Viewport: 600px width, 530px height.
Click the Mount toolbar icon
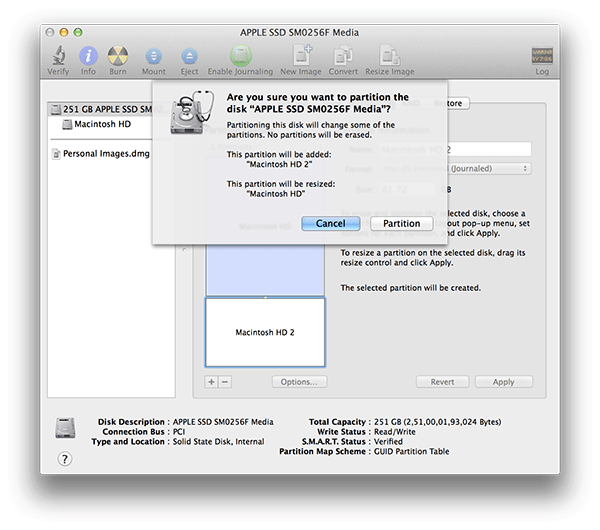point(153,56)
